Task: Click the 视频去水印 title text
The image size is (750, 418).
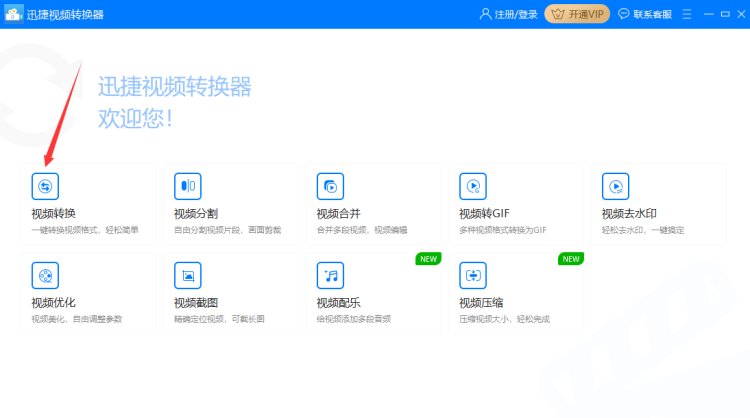Action: [629, 213]
